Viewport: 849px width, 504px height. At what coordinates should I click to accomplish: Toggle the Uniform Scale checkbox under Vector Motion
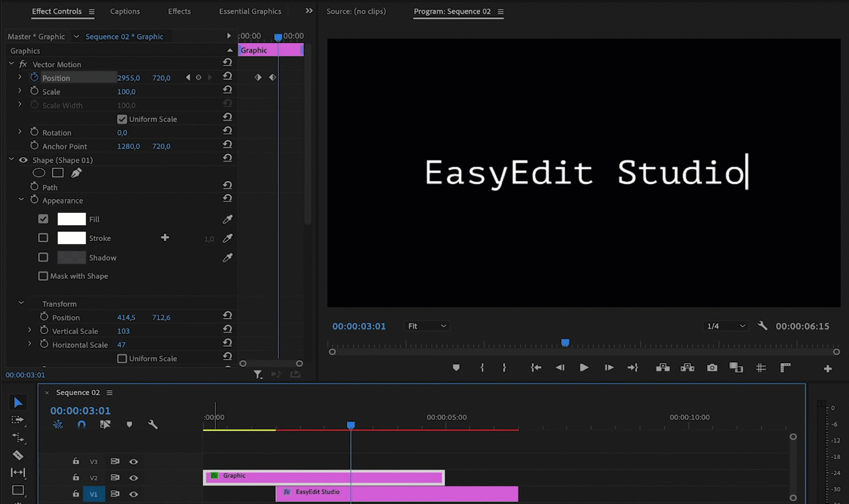point(122,119)
